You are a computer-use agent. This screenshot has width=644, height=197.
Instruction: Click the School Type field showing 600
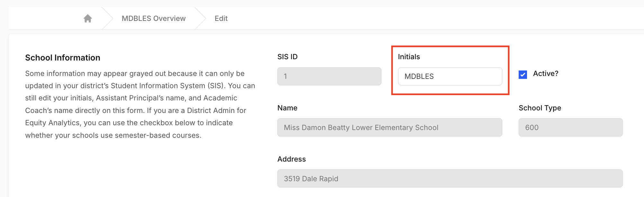coord(570,127)
